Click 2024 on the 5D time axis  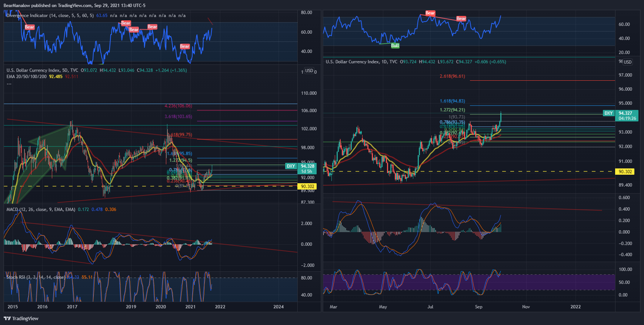coord(278,306)
